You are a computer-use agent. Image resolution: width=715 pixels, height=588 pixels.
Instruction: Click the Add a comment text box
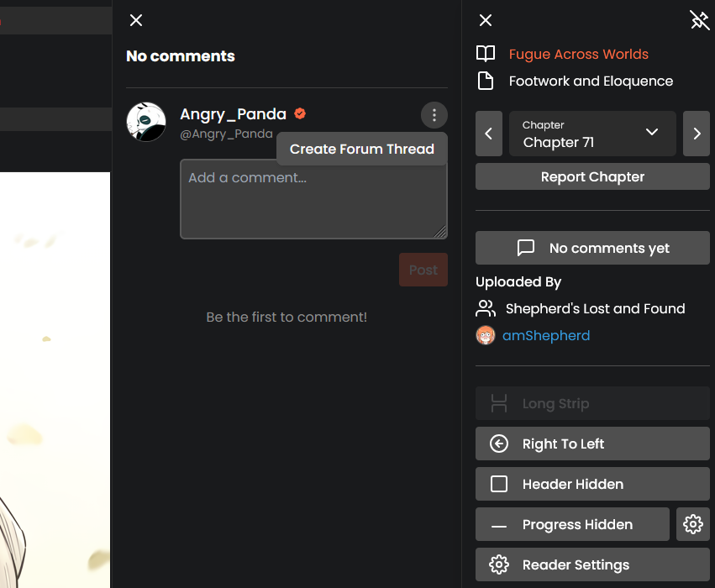tap(313, 199)
